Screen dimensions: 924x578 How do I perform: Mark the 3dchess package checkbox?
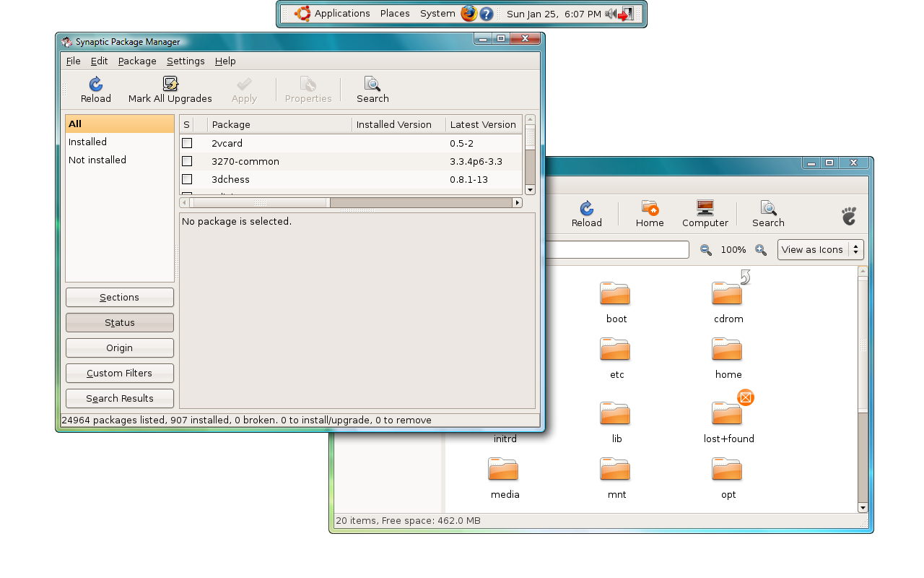[x=187, y=179]
